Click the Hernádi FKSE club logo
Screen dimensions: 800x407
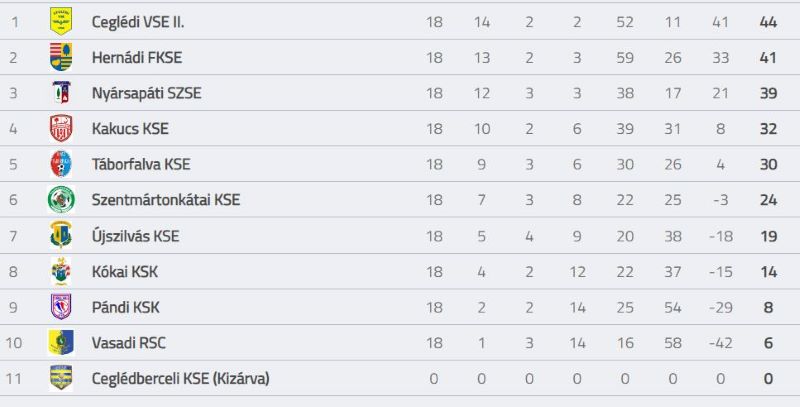[x=61, y=57]
